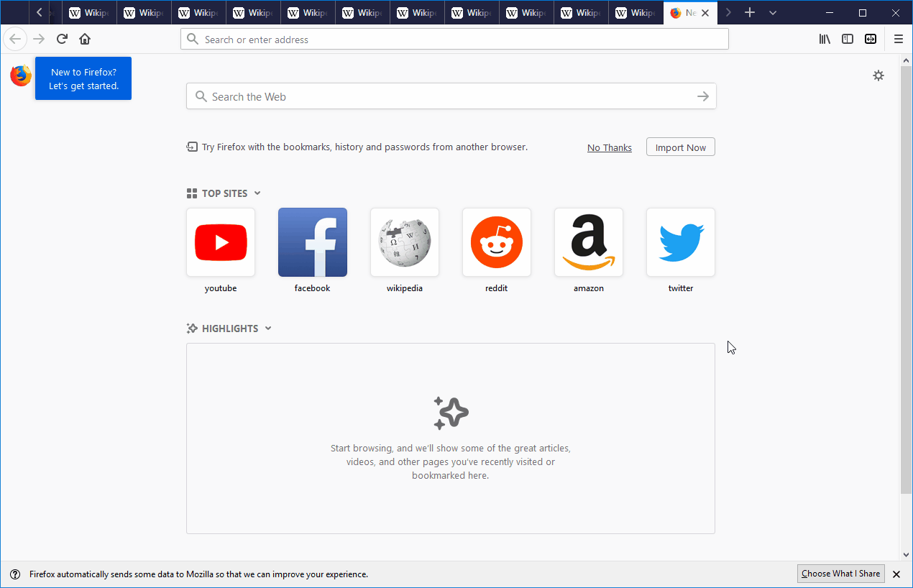Click the address bar field
Screen dimensions: 913x588
[x=454, y=39]
